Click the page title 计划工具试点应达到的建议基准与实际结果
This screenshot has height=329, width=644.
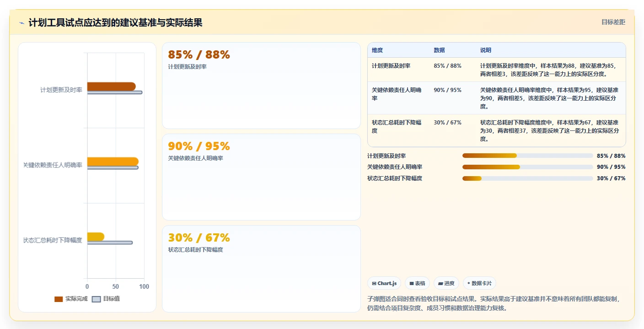[115, 22]
